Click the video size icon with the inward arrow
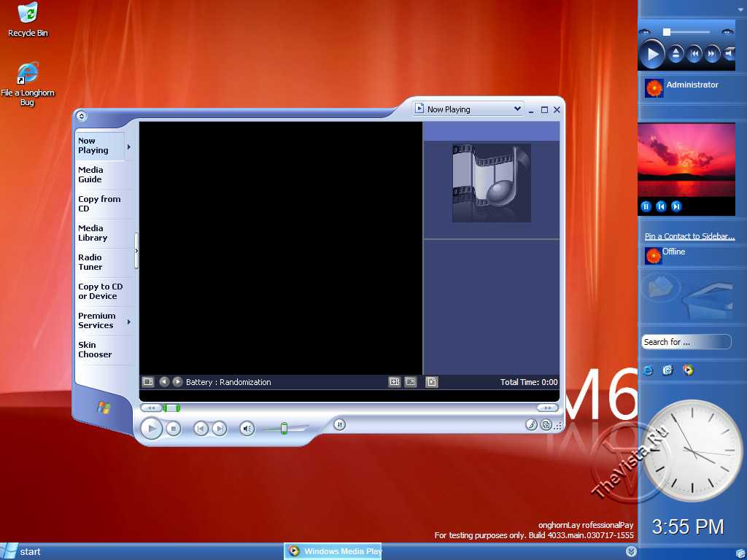 (395, 382)
